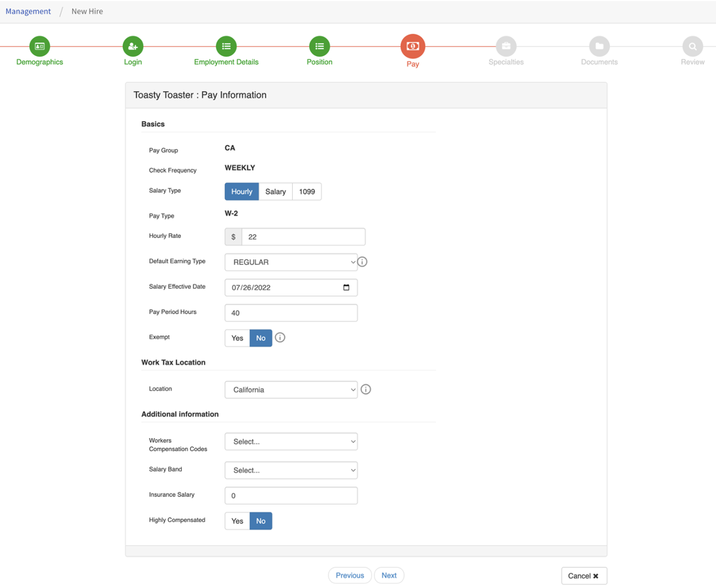716x588 pixels.
Task: Open the Salary Band dropdown
Action: click(x=291, y=470)
